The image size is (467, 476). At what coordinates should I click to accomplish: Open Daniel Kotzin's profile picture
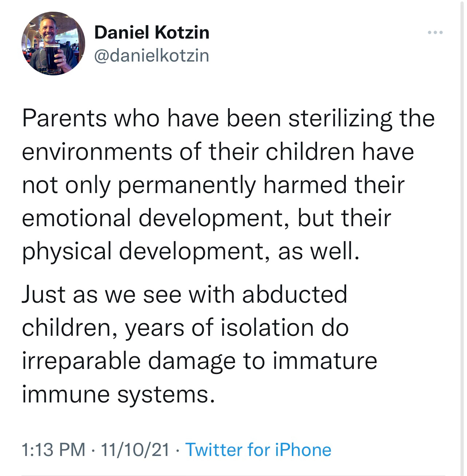coord(53,43)
